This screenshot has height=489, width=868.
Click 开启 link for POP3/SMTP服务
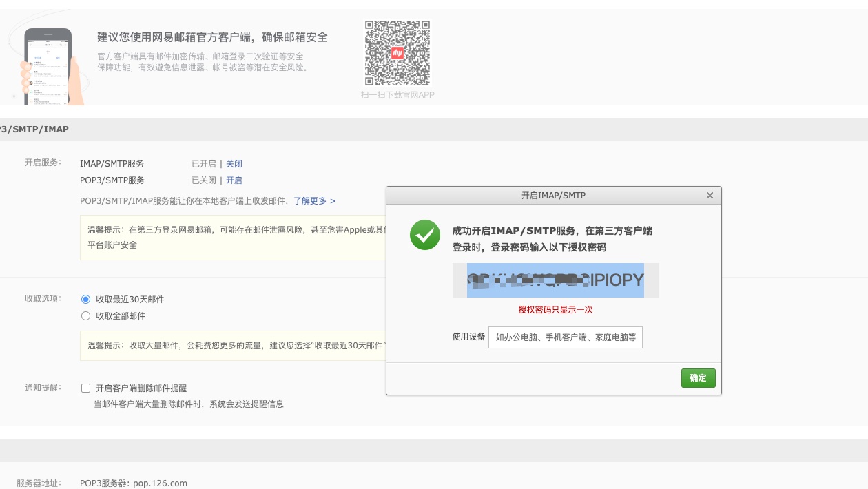(x=234, y=180)
